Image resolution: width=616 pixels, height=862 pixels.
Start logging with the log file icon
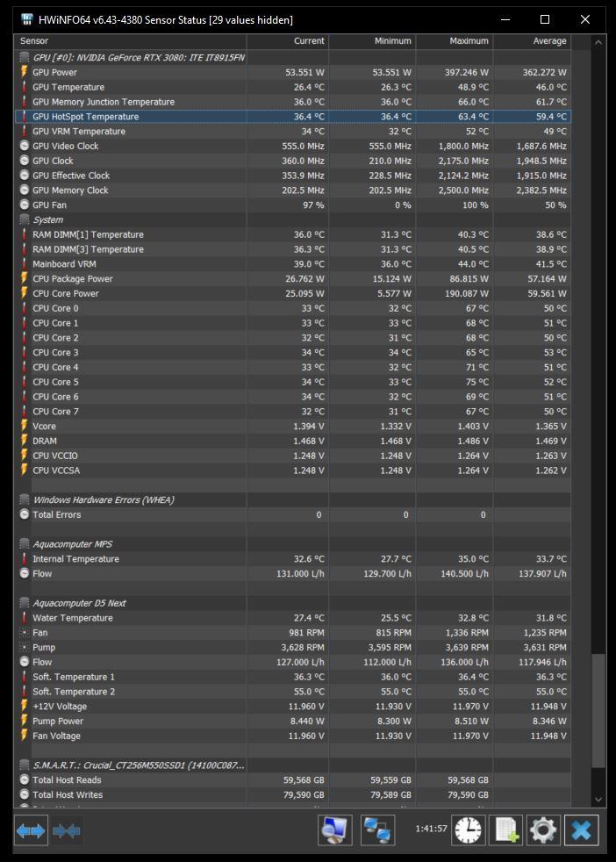click(505, 830)
